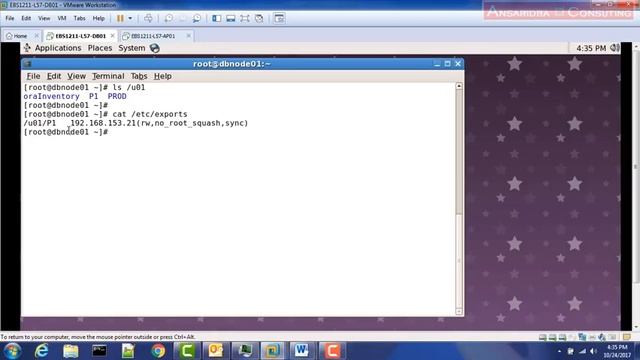
Task: Click the Windows tray volume icon
Action: click(x=594, y=351)
